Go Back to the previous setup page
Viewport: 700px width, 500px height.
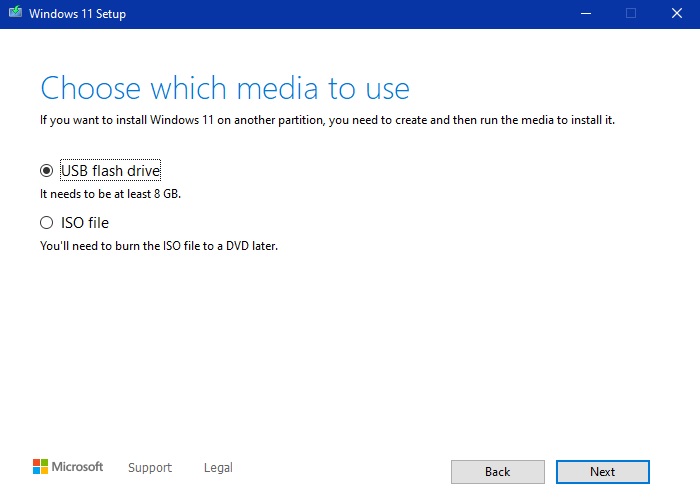pyautogui.click(x=497, y=471)
